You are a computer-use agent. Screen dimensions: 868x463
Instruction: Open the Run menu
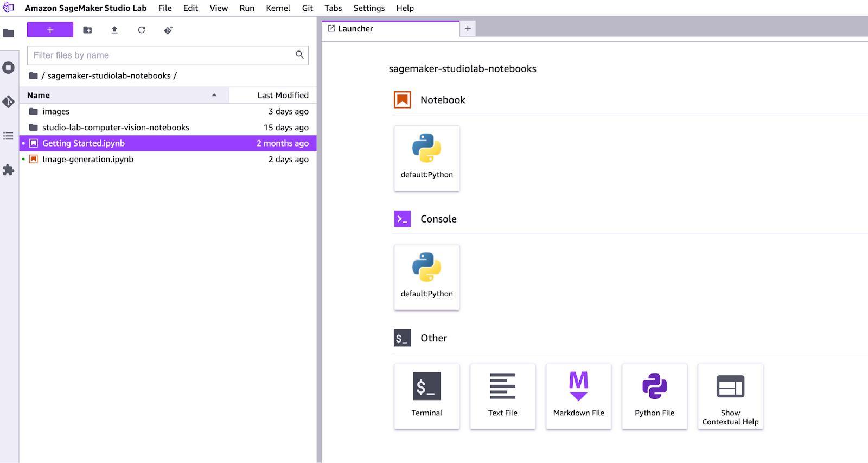tap(247, 8)
